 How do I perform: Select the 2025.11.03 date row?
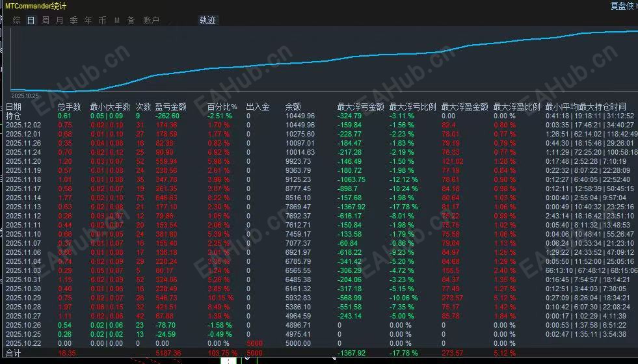point(319,270)
